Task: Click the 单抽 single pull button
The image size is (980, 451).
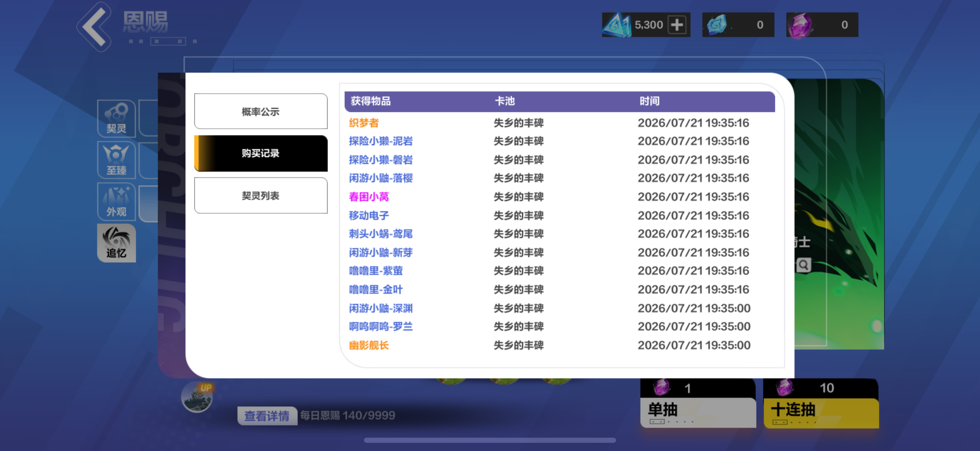Action: (x=698, y=403)
